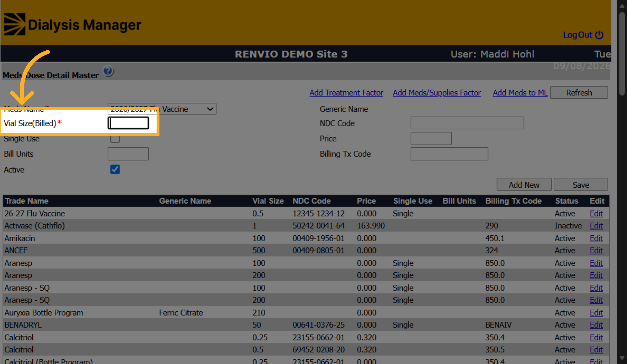This screenshot has width=627, height=364.
Task: Click the help question mark icon
Action: point(108,71)
